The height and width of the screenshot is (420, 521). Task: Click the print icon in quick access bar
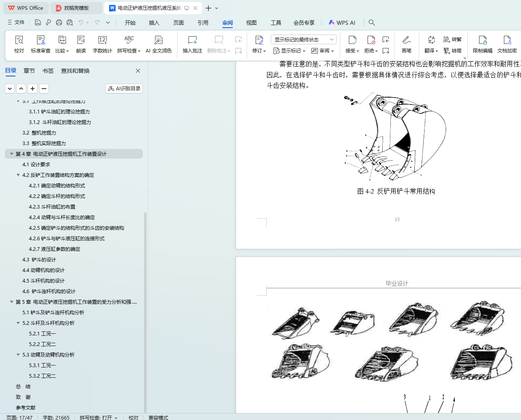pyautogui.click(x=59, y=22)
